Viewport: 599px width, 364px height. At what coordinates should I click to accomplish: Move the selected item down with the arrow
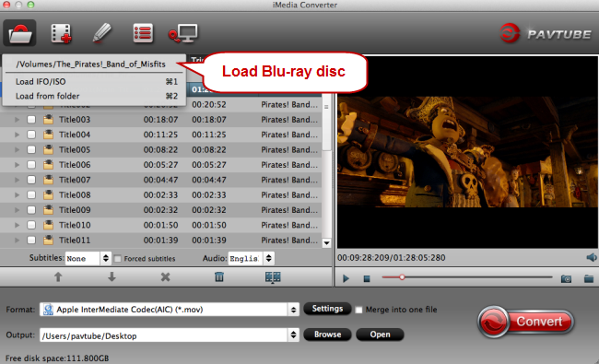coord(112,276)
